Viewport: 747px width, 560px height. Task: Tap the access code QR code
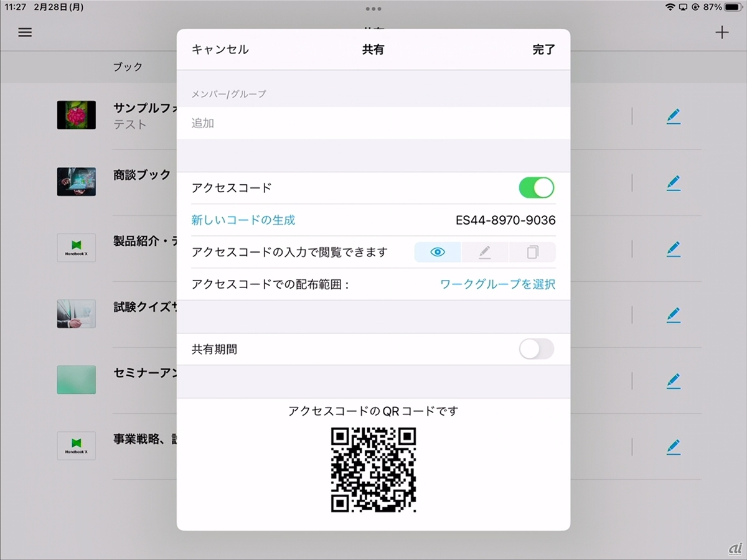click(x=374, y=470)
